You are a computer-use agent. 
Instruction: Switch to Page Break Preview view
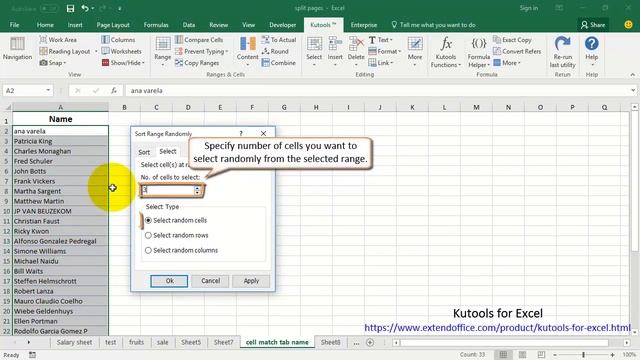(541, 355)
